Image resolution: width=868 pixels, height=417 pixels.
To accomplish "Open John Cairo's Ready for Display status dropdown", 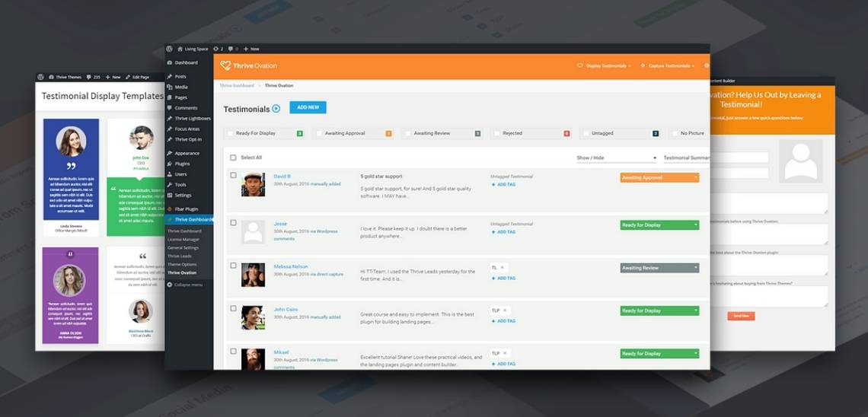I will coord(659,310).
